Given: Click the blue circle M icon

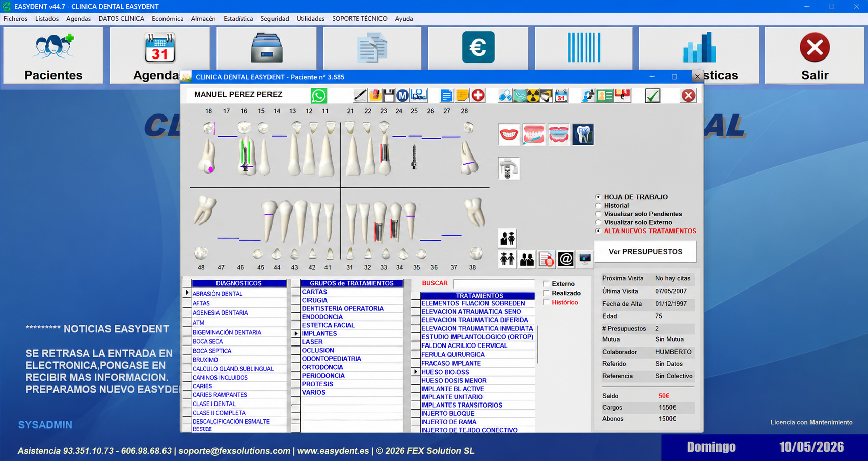Looking at the screenshot, I should (402, 95).
